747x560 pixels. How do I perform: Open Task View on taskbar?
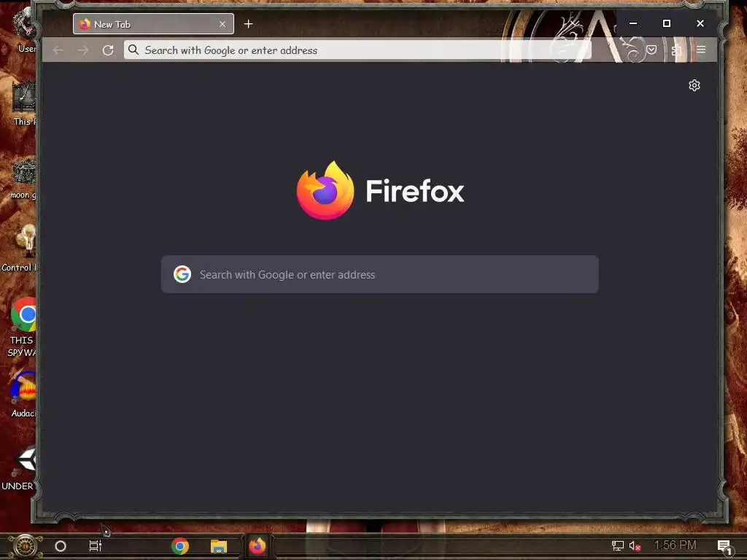96,546
